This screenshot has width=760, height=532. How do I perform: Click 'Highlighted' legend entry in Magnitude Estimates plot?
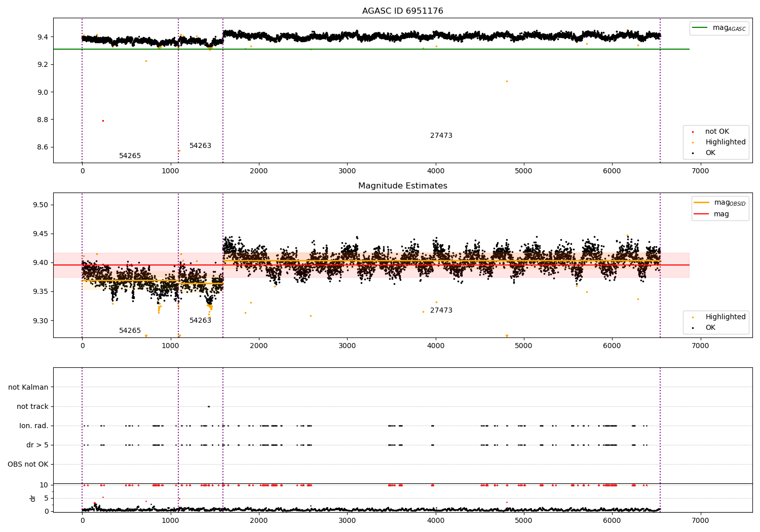pyautogui.click(x=726, y=317)
